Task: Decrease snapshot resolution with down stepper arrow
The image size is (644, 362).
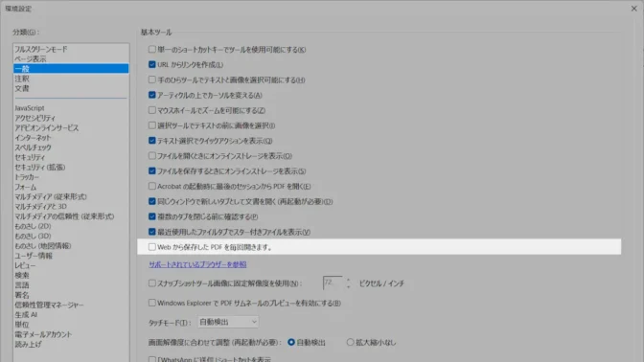Action: pyautogui.click(x=348, y=286)
